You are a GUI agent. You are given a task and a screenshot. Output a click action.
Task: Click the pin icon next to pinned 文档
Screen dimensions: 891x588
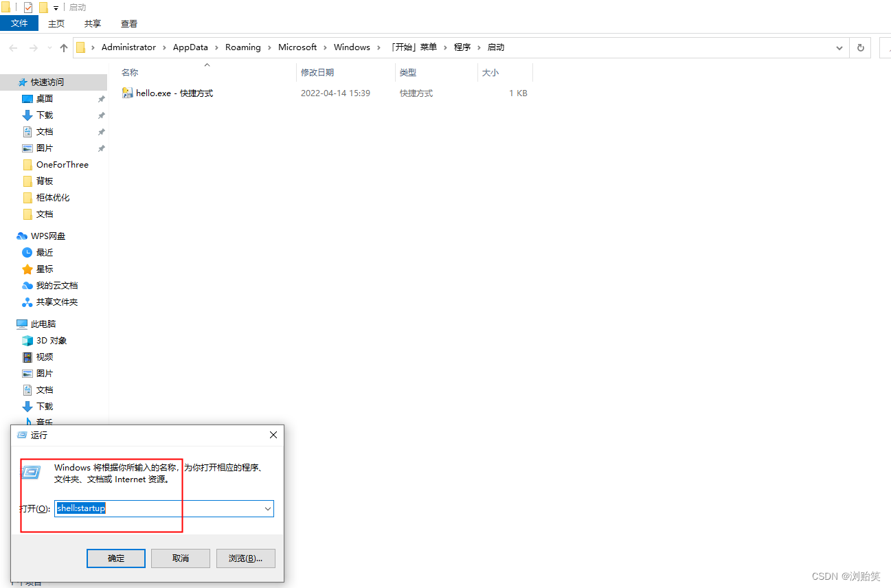[x=101, y=132]
